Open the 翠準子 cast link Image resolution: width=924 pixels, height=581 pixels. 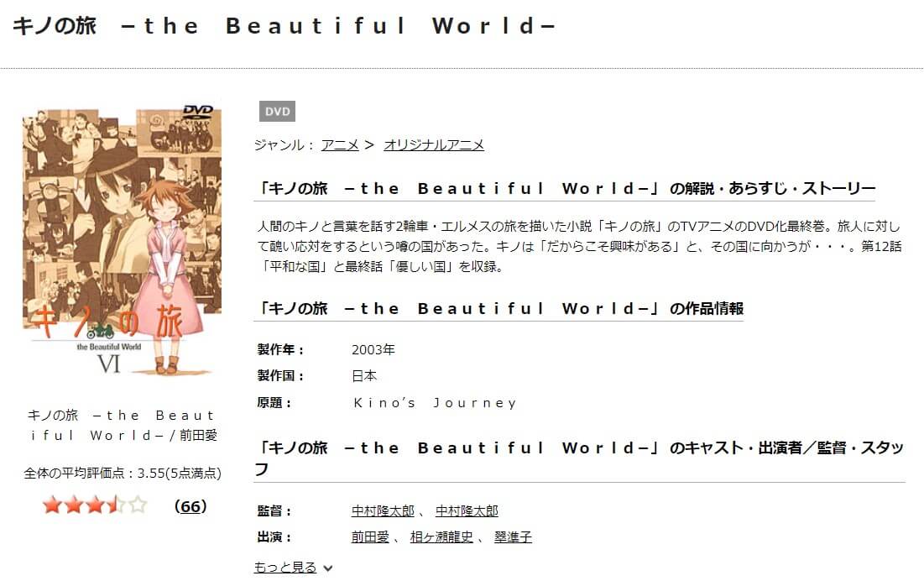click(x=513, y=537)
